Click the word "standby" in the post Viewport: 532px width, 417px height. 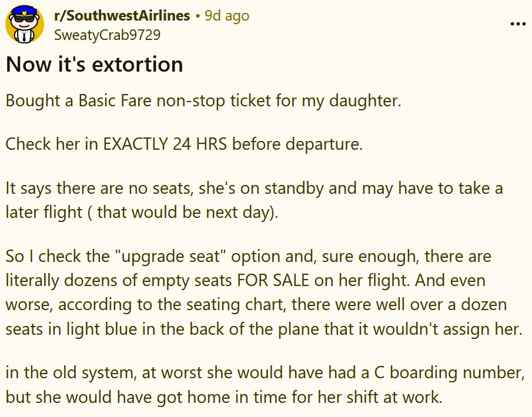[x=294, y=189]
